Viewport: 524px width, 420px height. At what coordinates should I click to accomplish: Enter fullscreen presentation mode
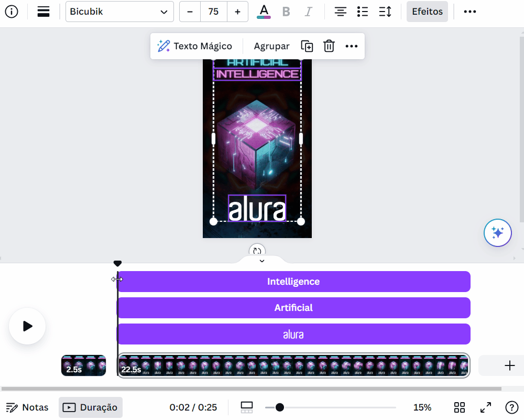(x=486, y=407)
